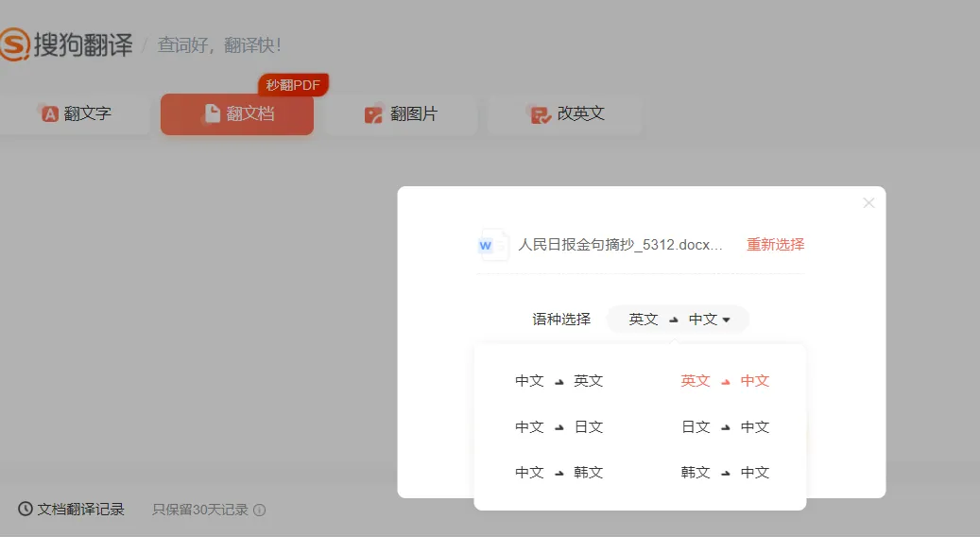This screenshot has height=537, width=980.
Task: Choose 韩文 → 中文 language pair
Action: 725,473
